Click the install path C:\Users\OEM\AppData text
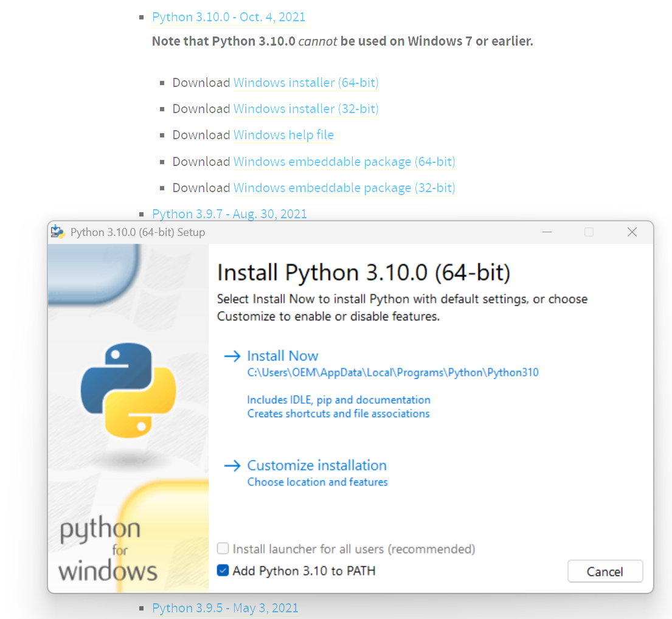Viewport: 672px width, 619px height. pos(393,373)
